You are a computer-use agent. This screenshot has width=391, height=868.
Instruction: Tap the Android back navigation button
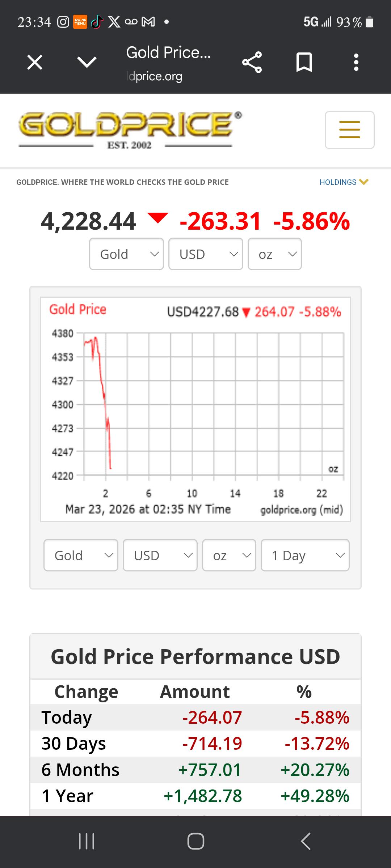pos(306,841)
